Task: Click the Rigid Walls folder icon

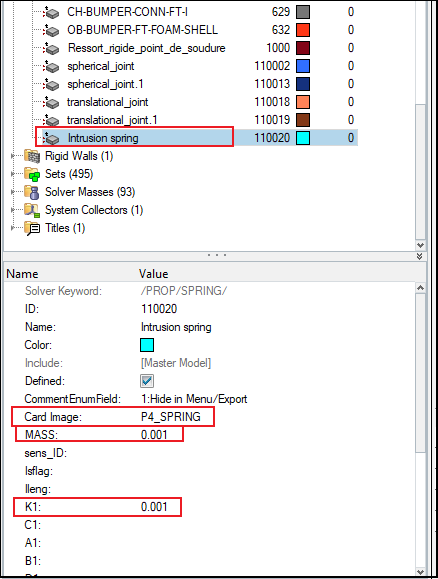Action: 32,156
